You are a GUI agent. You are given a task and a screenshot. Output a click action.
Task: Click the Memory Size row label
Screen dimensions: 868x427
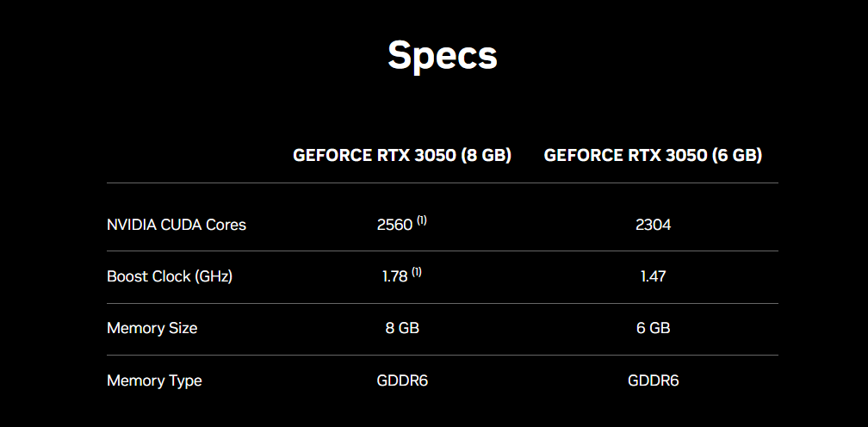(x=152, y=328)
